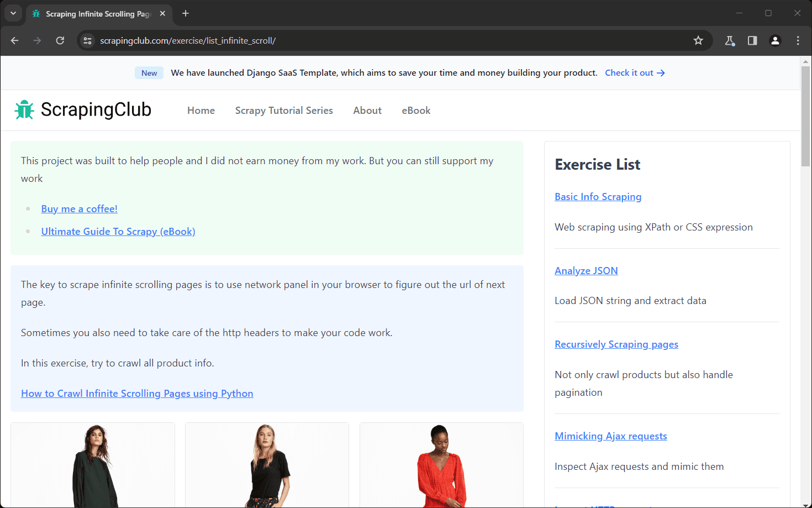The height and width of the screenshot is (508, 812).
Task: Open the red dress product thumbnail
Action: tap(441, 465)
